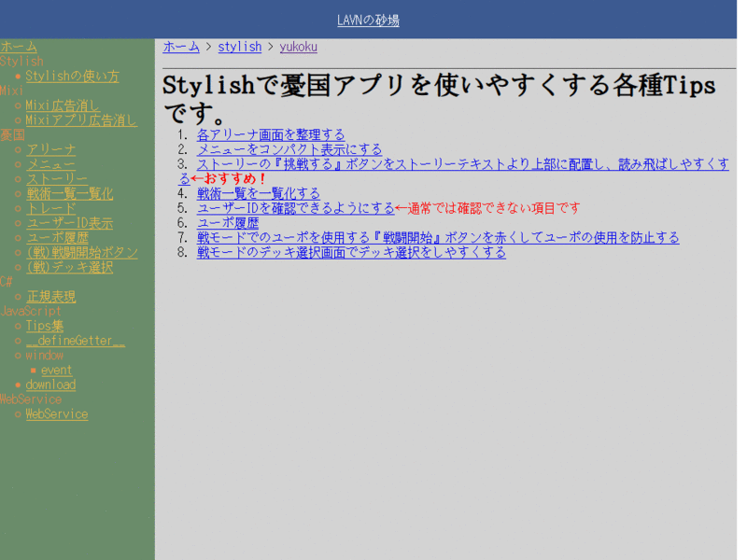Open ストーリー in the sidebar
The width and height of the screenshot is (747, 560).
(57, 179)
